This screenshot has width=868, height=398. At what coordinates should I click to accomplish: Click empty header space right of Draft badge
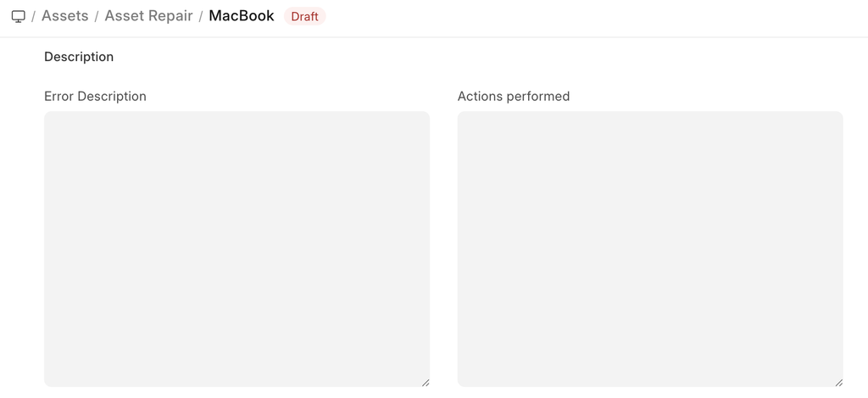point(593,17)
